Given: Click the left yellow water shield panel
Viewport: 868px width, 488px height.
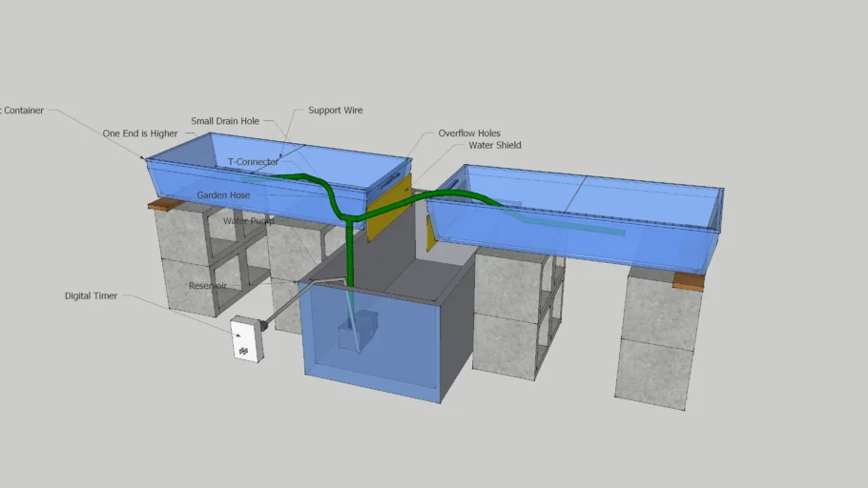Looking at the screenshot, I should point(389,208).
